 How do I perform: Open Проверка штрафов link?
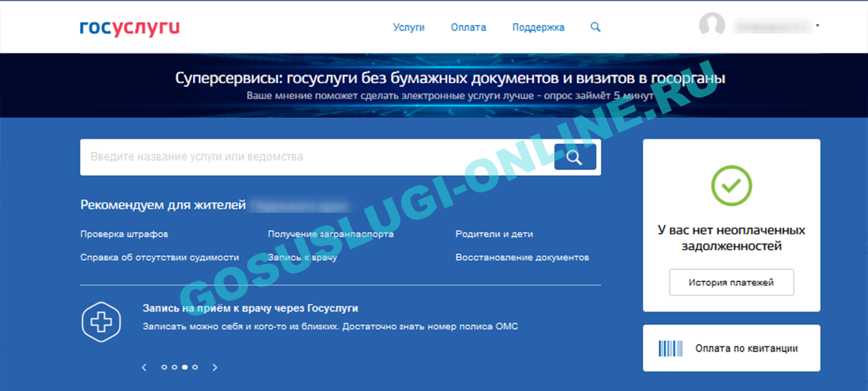click(124, 234)
